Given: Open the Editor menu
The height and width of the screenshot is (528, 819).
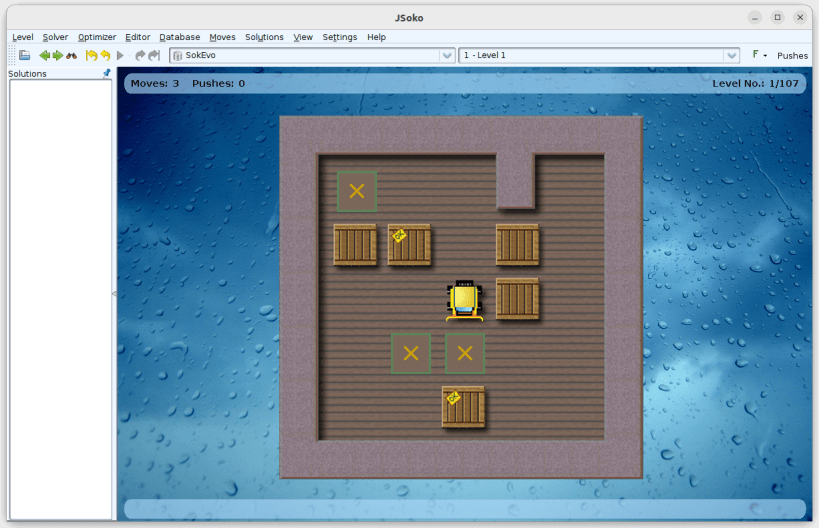Looking at the screenshot, I should point(137,37).
